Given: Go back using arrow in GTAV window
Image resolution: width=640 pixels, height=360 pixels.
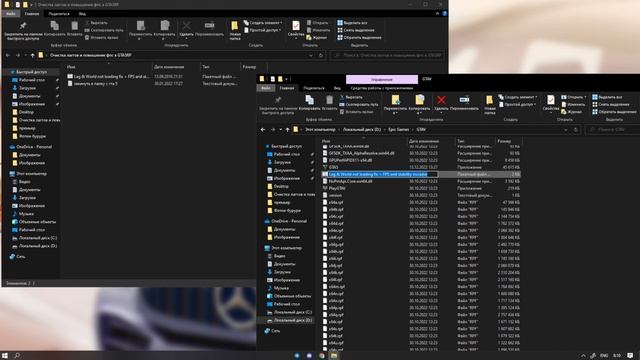Looking at the screenshot, I should [x=263, y=130].
